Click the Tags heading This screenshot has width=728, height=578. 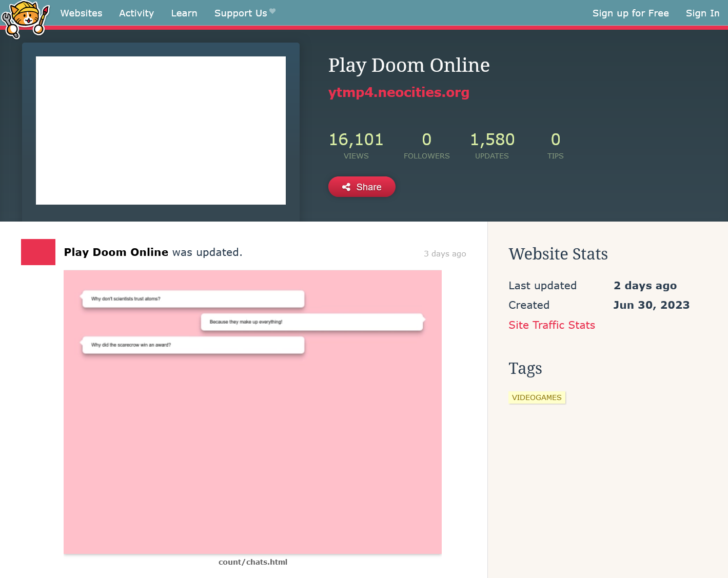point(525,369)
